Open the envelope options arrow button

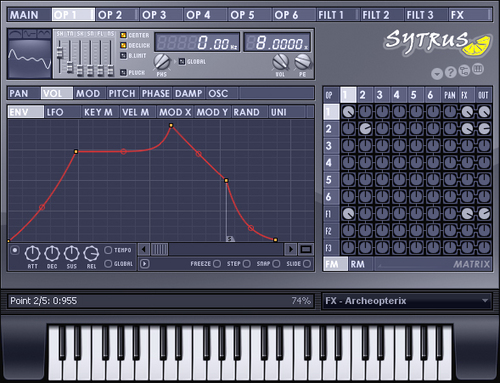(x=144, y=264)
